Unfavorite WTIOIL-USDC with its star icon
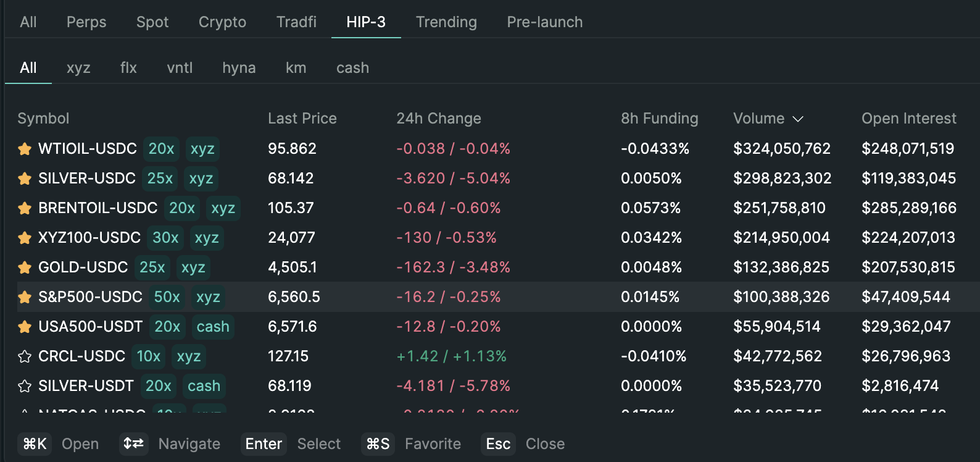The width and height of the screenshot is (980, 462). (25, 149)
